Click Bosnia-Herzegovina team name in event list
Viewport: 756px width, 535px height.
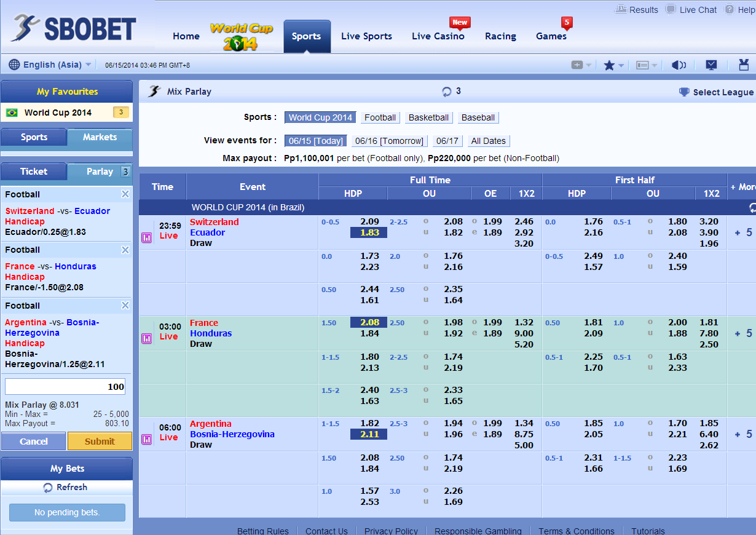(232, 434)
